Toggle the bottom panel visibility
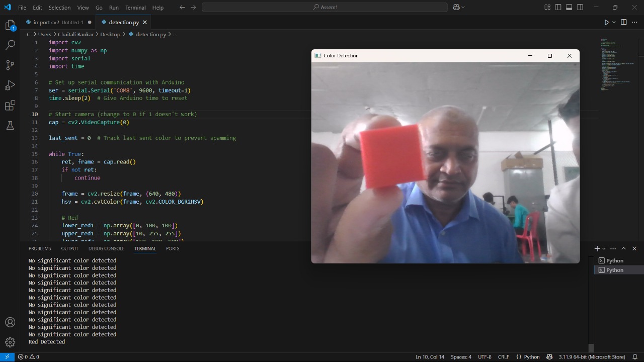Viewport: 644px width, 362px height. coord(569,7)
